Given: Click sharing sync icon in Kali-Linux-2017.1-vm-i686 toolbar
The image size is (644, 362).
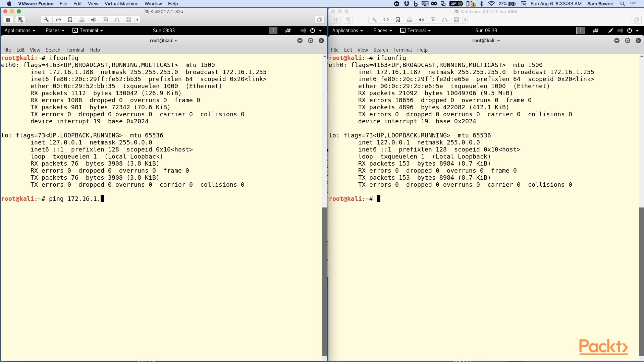Looking at the screenshot, I should click(456, 20).
